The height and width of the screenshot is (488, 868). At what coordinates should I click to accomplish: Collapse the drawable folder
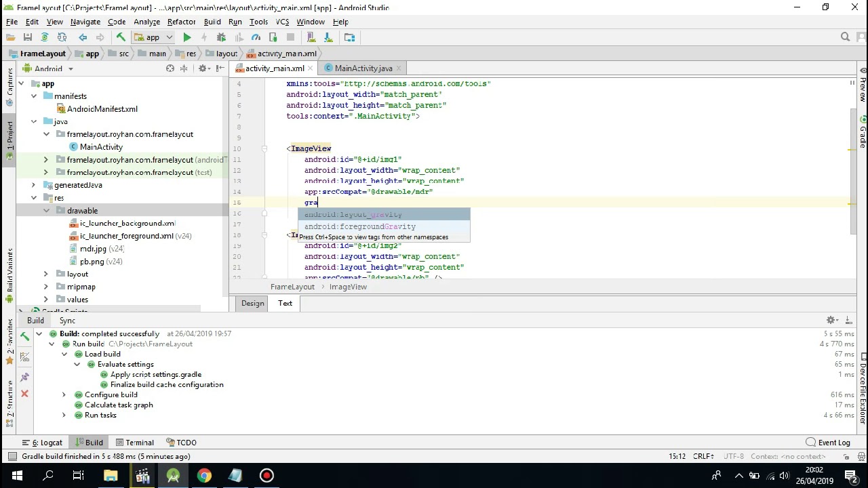pos(47,211)
